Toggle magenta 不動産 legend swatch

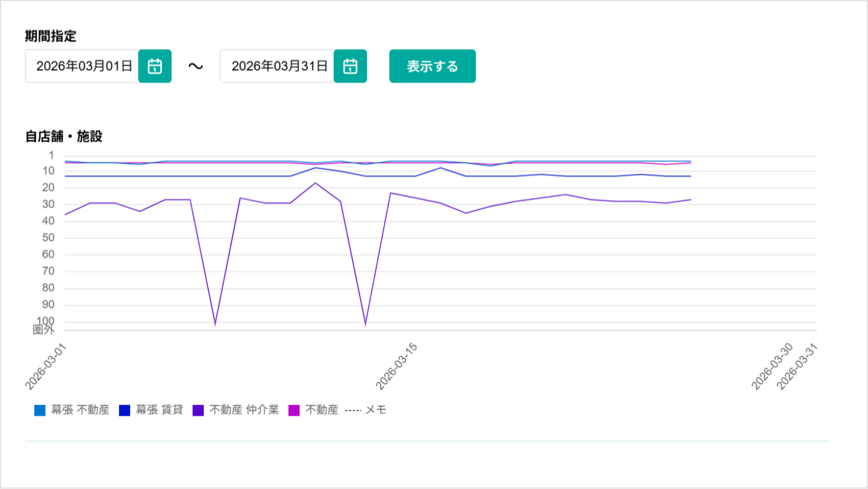294,411
